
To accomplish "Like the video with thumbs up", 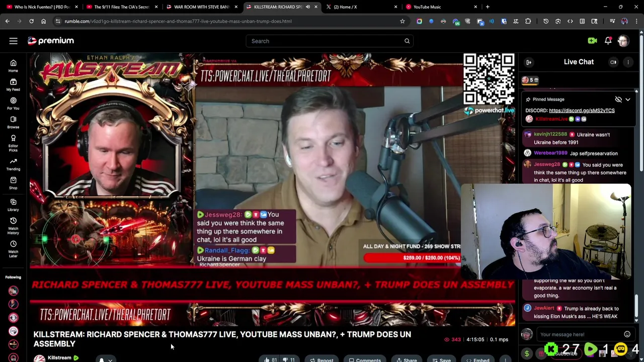I will tap(271, 359).
